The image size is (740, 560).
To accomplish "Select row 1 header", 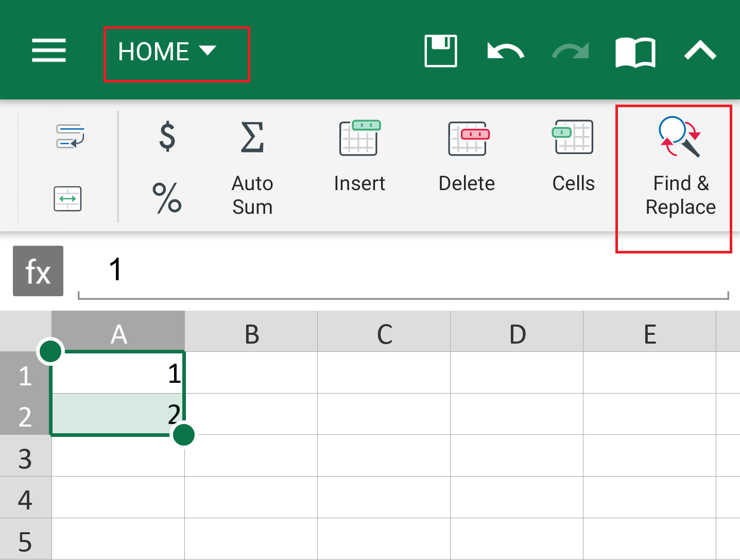I will (x=26, y=373).
